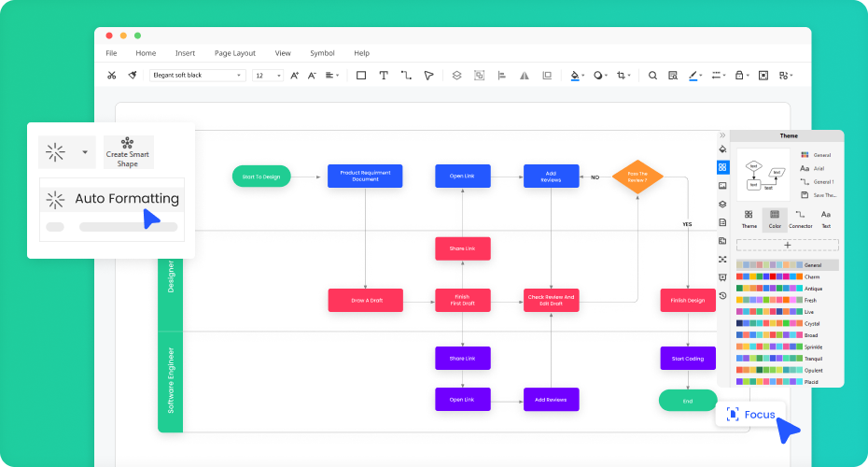Viewport: 868px width, 467px height.
Task: Open the Elegant soft black font dropdown
Action: point(197,76)
